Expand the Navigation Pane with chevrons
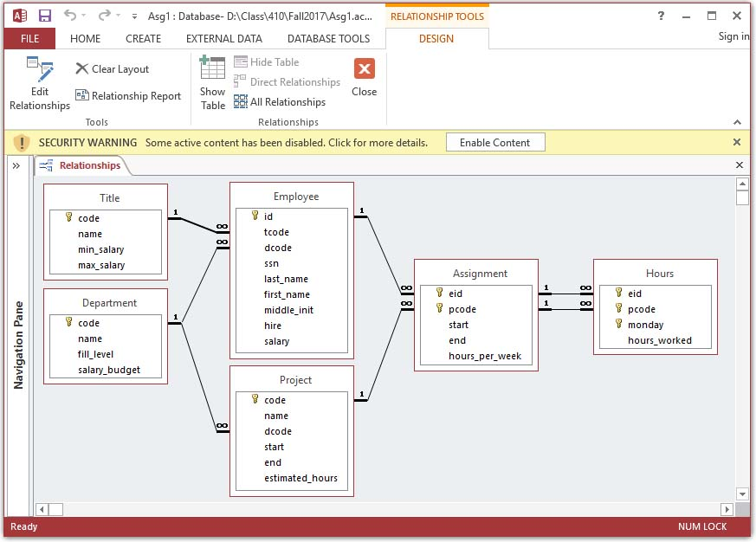 click(x=16, y=166)
